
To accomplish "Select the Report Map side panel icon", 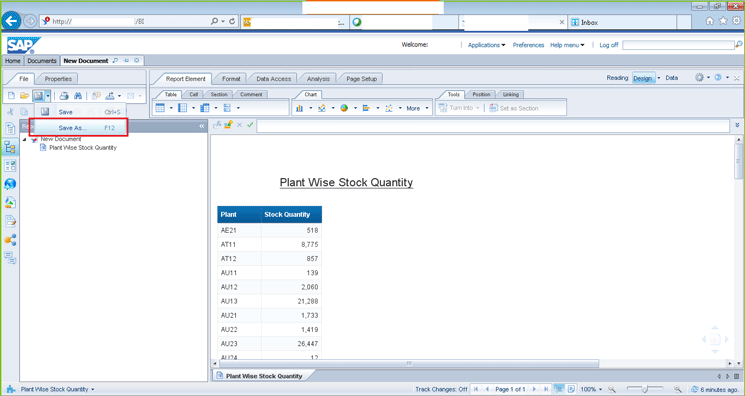I will pyautogui.click(x=10, y=147).
